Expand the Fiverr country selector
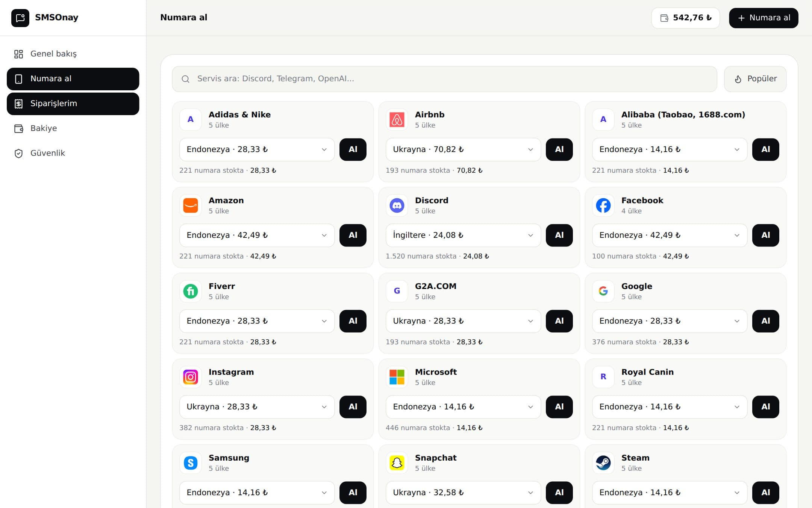 point(257,321)
